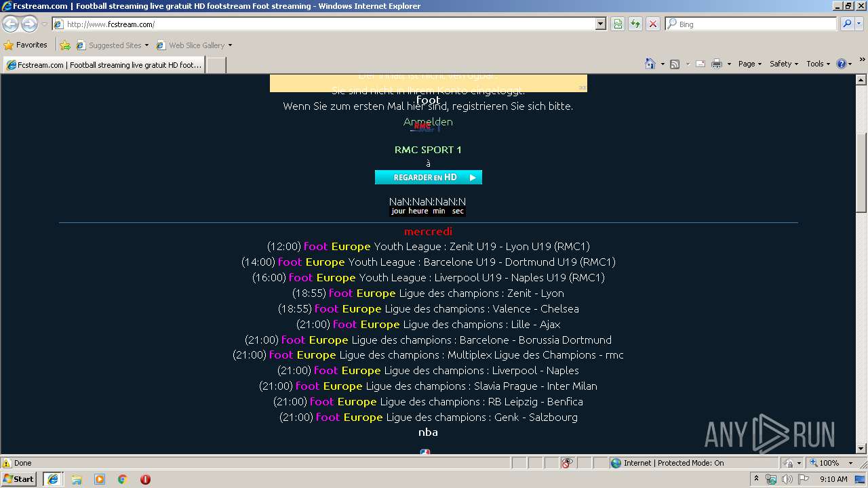The width and height of the screenshot is (868, 488).
Task: Select RB Leipzig - Benfica match
Action: pyautogui.click(x=429, y=402)
